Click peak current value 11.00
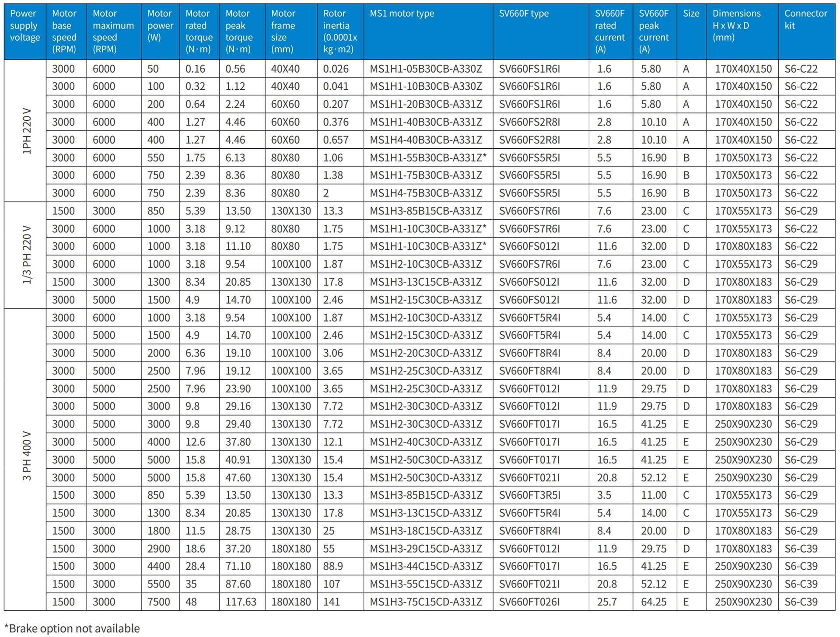 point(654,495)
